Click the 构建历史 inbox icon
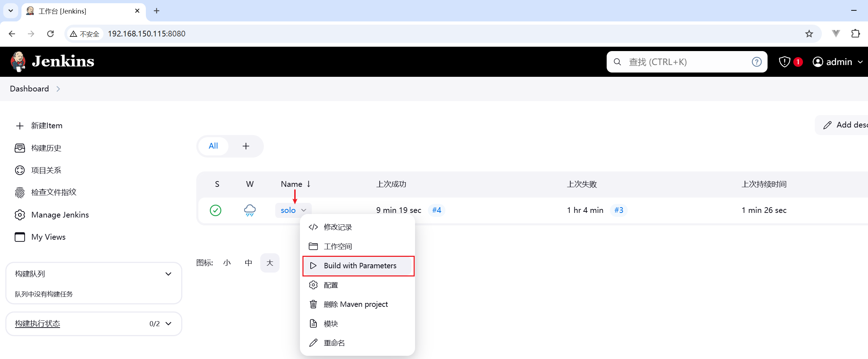Image resolution: width=868 pixels, height=359 pixels. coord(20,148)
